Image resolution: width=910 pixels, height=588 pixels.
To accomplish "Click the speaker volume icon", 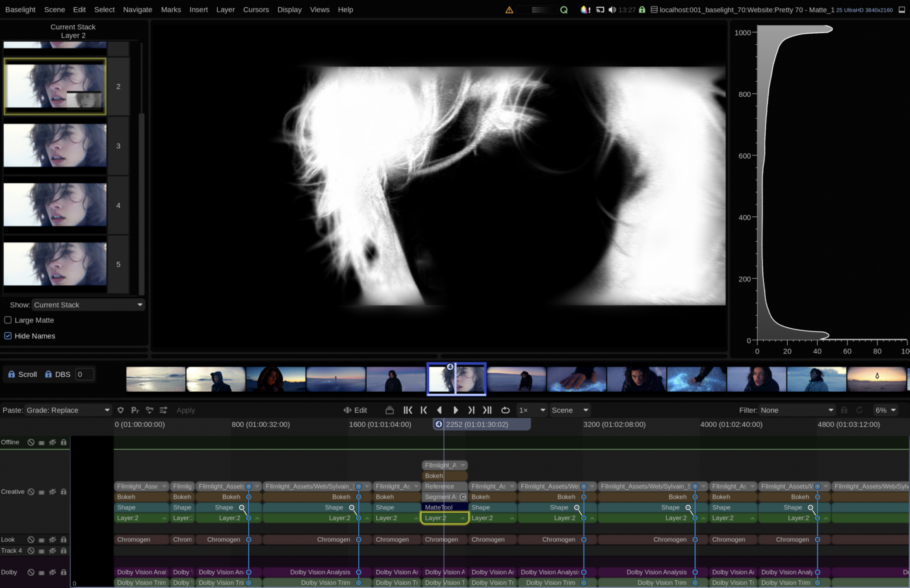I will pos(612,10).
